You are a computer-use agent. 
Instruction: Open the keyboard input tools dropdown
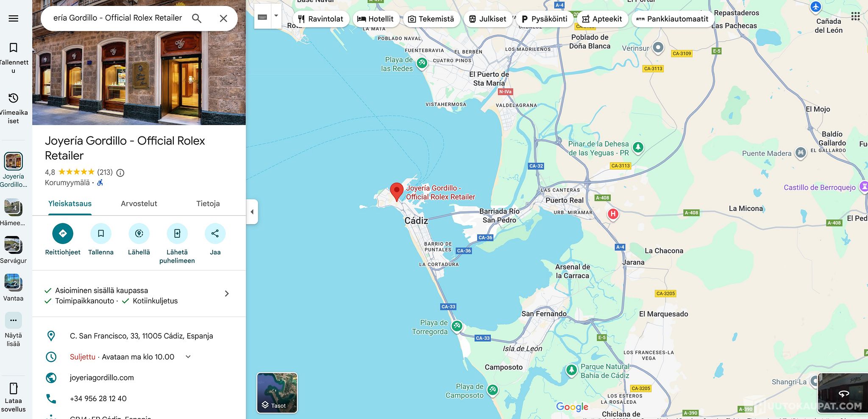click(276, 16)
